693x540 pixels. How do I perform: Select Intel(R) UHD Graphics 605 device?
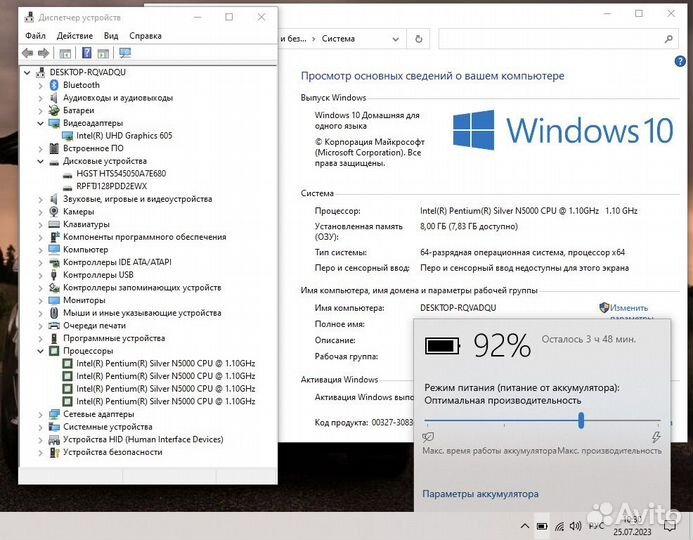pyautogui.click(x=124, y=136)
